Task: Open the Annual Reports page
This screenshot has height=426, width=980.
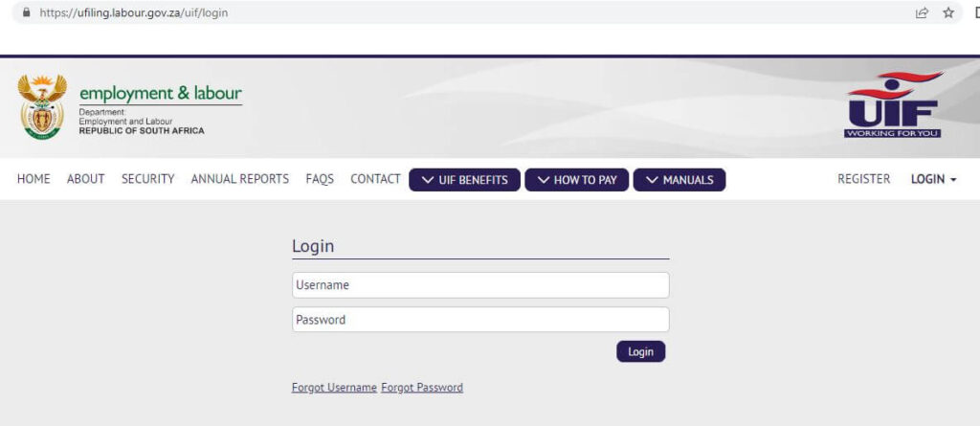Action: point(239,179)
